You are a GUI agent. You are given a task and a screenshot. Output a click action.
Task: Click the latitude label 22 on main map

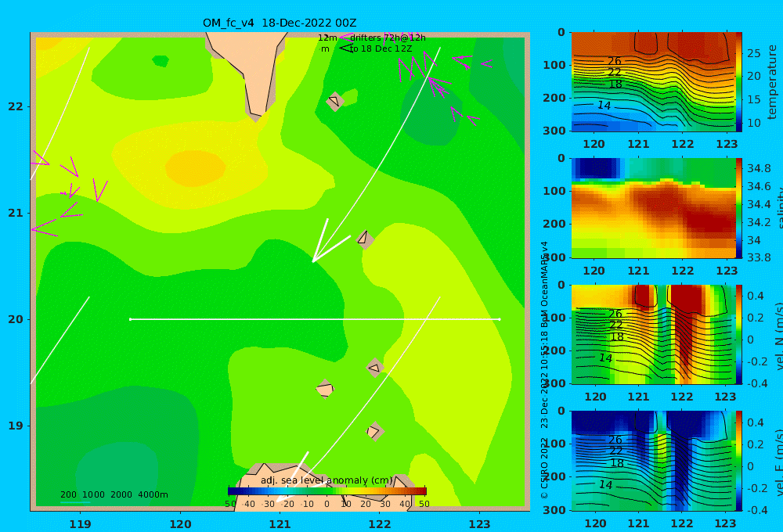16,106
